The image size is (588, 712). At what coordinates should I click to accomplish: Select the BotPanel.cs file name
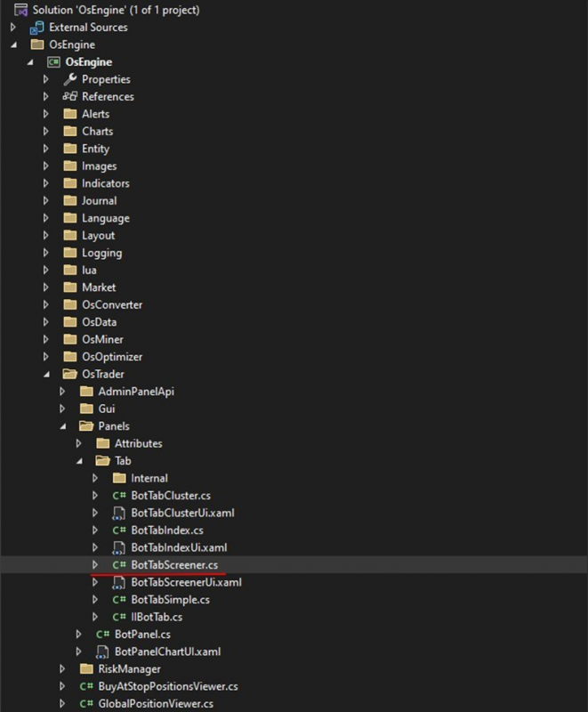pos(143,634)
